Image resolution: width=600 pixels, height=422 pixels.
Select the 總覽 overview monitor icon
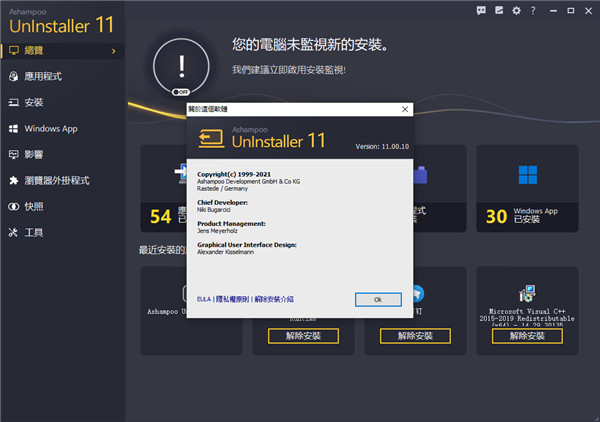coord(14,51)
